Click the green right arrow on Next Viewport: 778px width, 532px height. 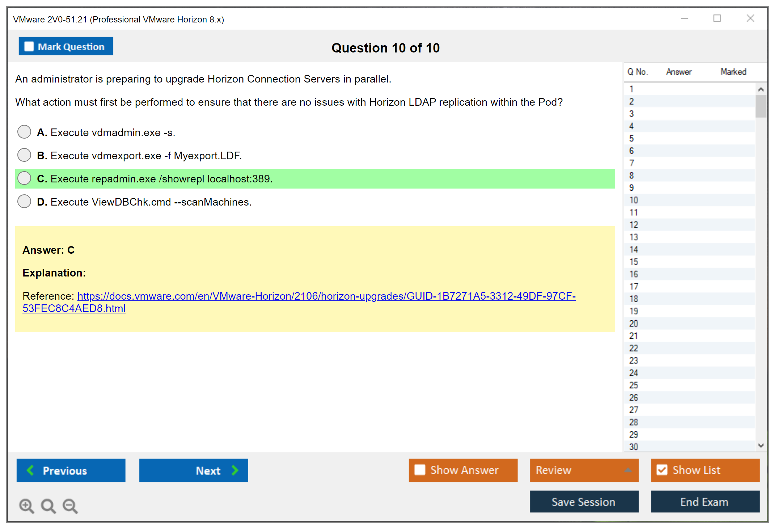coord(235,470)
